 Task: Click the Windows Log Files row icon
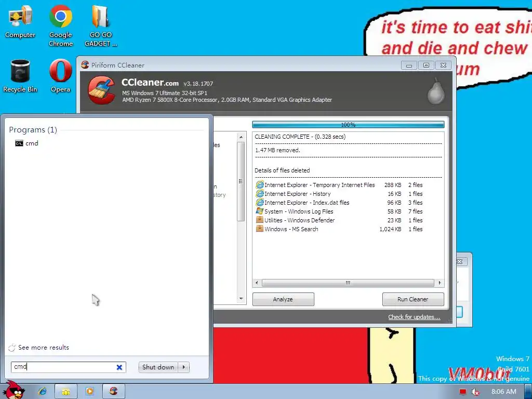tap(260, 211)
